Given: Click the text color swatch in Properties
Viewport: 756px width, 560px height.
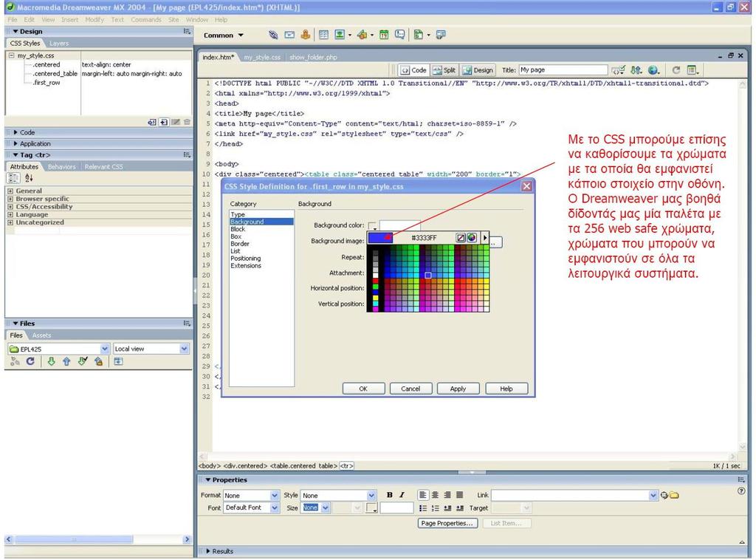Looking at the screenshot, I should pyautogui.click(x=371, y=508).
